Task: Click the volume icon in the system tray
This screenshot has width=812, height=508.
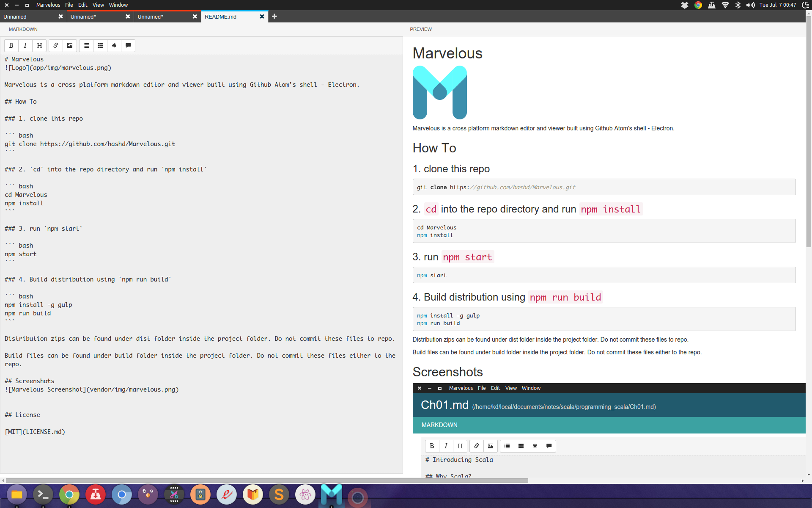Action: click(x=750, y=5)
